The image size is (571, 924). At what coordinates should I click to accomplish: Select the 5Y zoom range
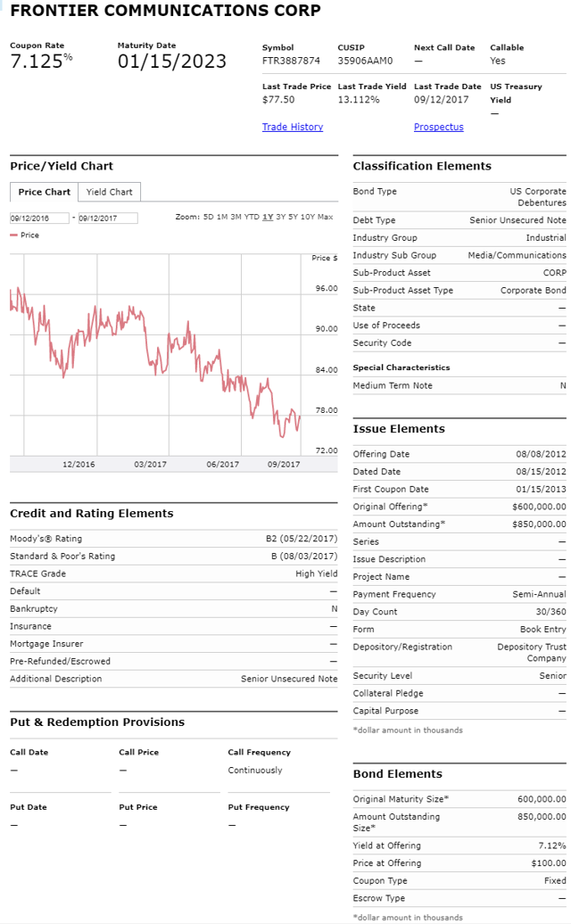point(293,217)
